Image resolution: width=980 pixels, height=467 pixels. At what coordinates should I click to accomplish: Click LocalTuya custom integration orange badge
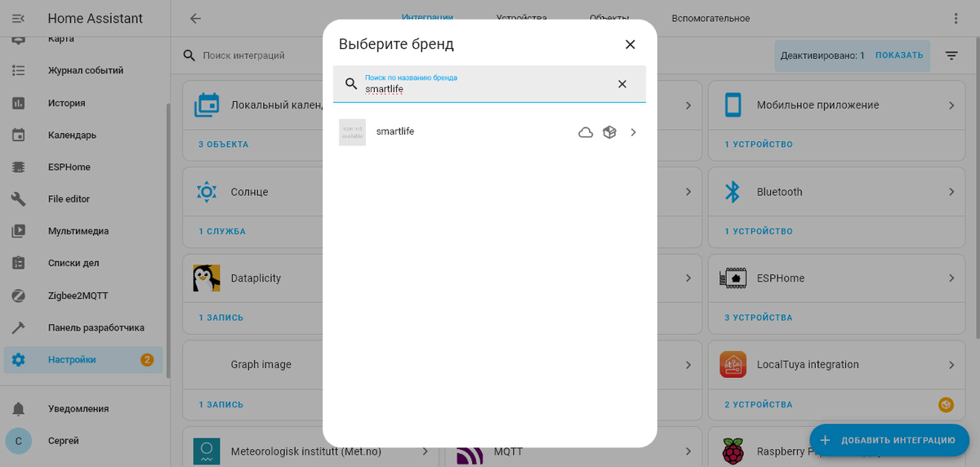coord(945,404)
